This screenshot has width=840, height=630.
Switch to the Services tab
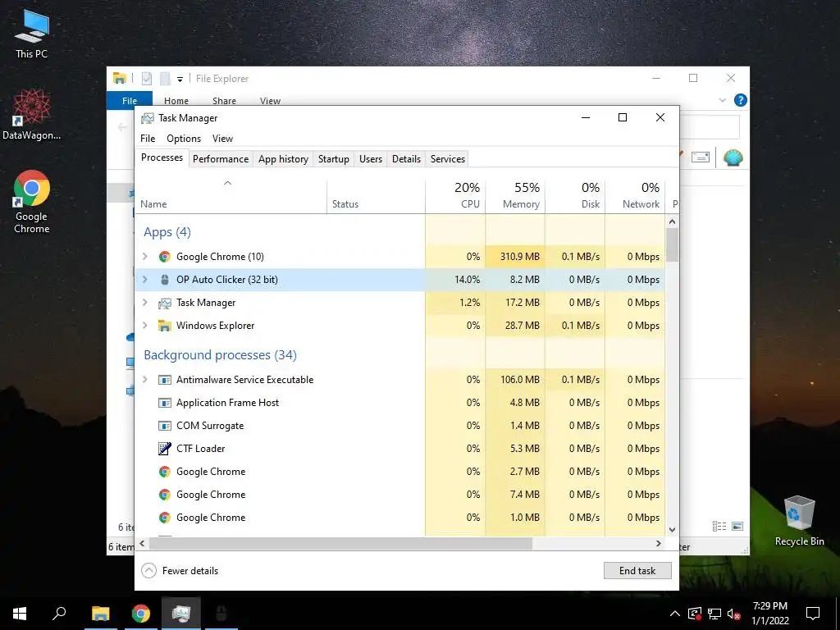click(448, 159)
